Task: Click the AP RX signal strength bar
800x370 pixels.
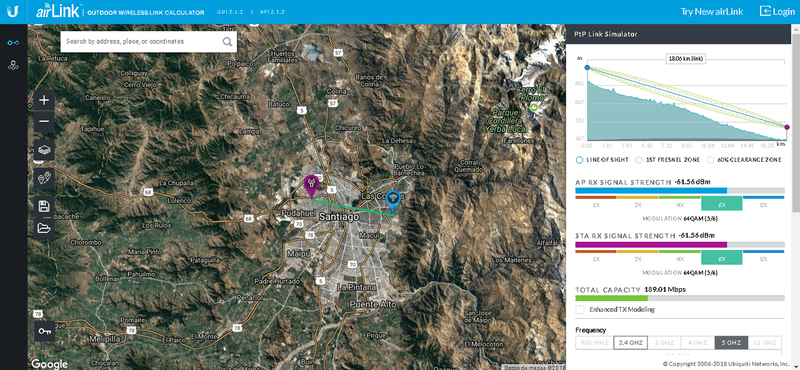Action: (x=680, y=190)
